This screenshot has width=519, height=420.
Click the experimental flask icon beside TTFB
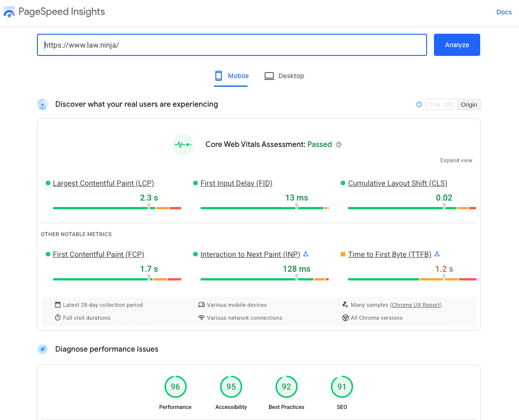437,254
